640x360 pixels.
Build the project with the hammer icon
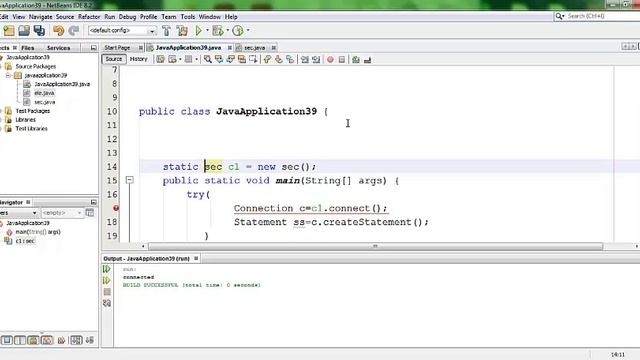(x=166, y=31)
